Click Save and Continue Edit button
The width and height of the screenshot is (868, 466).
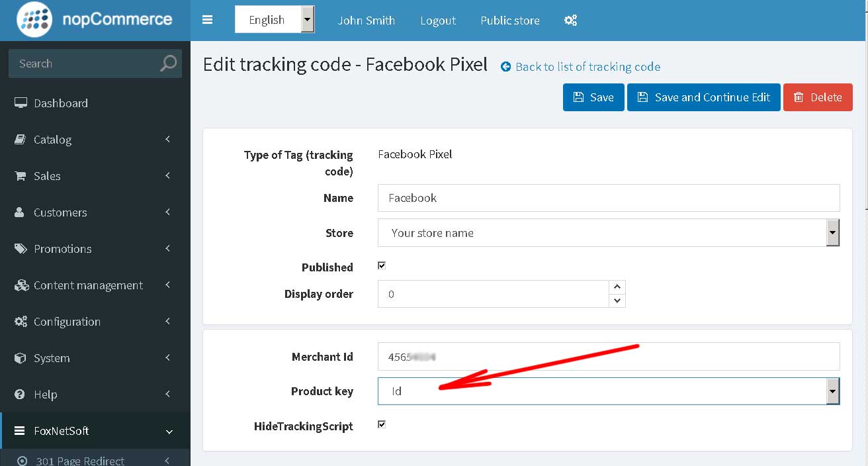coord(704,97)
